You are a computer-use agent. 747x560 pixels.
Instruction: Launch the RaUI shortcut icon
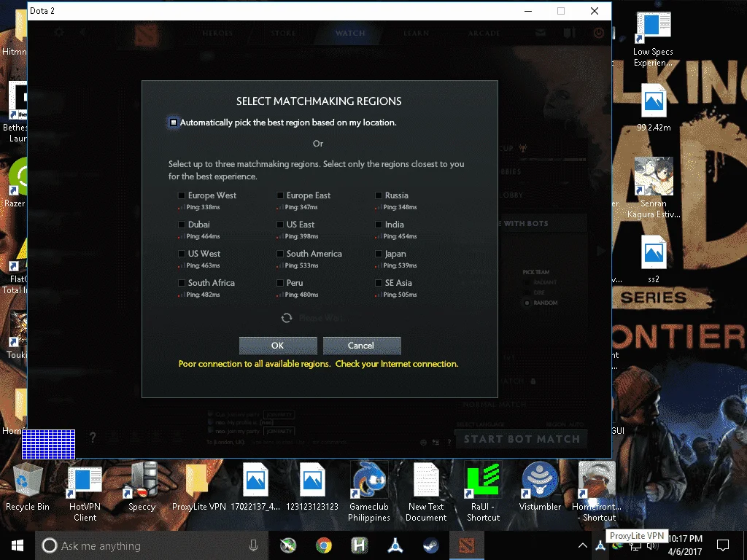[483, 492]
